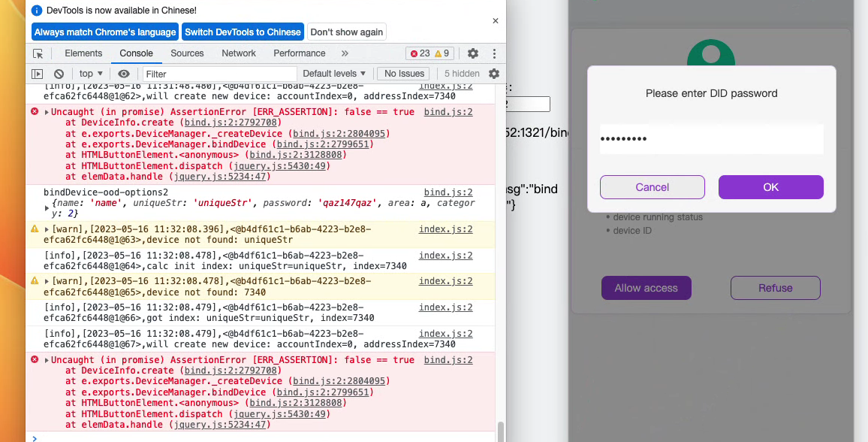The width and height of the screenshot is (868, 442).
Task: Open the top frame context dropdown
Action: [x=89, y=73]
